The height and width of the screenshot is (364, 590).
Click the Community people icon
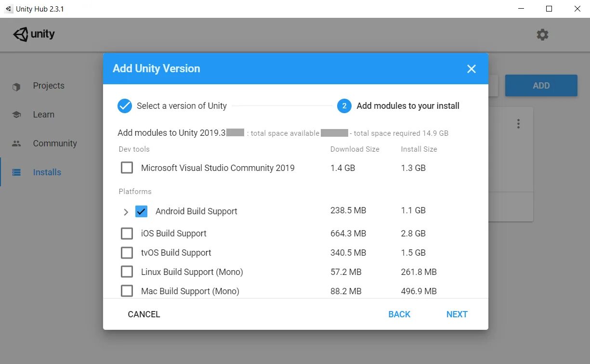[x=16, y=143]
